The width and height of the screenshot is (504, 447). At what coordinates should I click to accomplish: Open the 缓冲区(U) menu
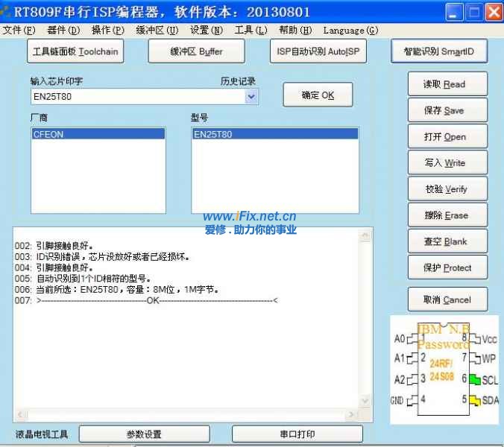pyautogui.click(x=157, y=31)
